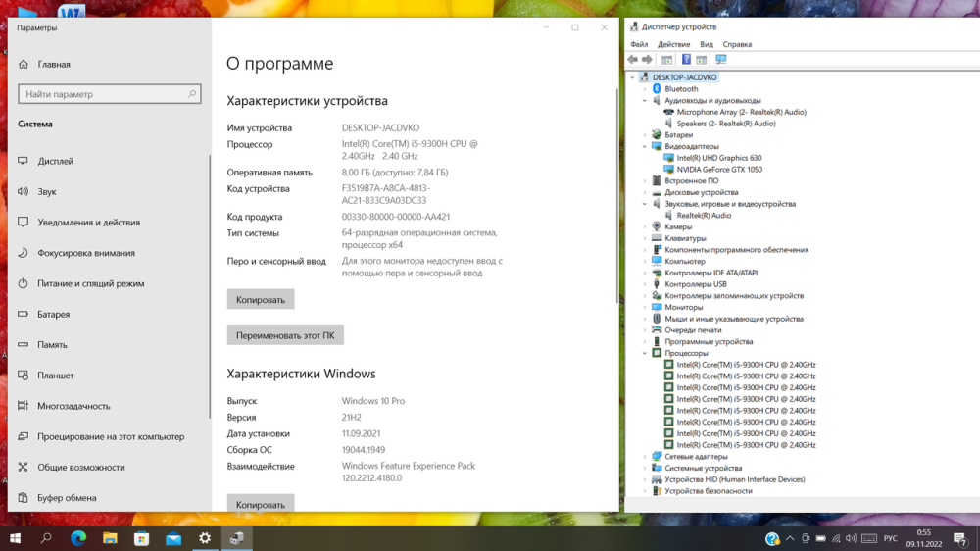This screenshot has width=980, height=551.
Task: Select Клавиатуры category
Action: tap(685, 238)
